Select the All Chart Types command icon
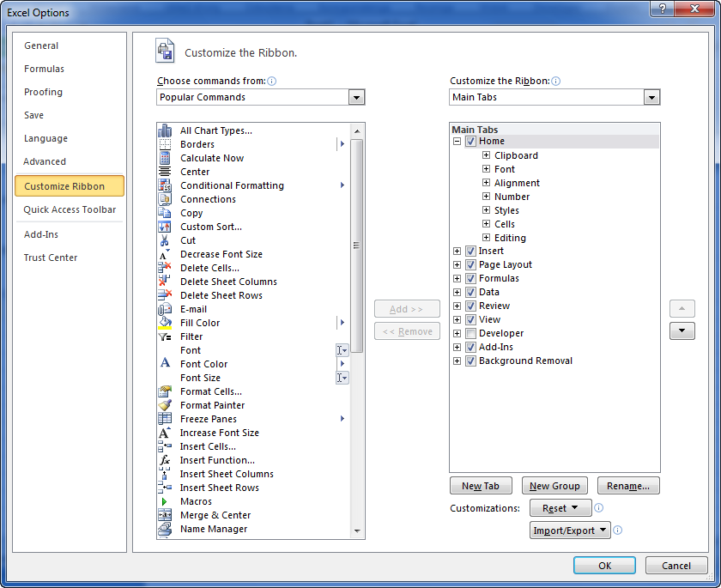The height and width of the screenshot is (588, 721). (x=165, y=130)
